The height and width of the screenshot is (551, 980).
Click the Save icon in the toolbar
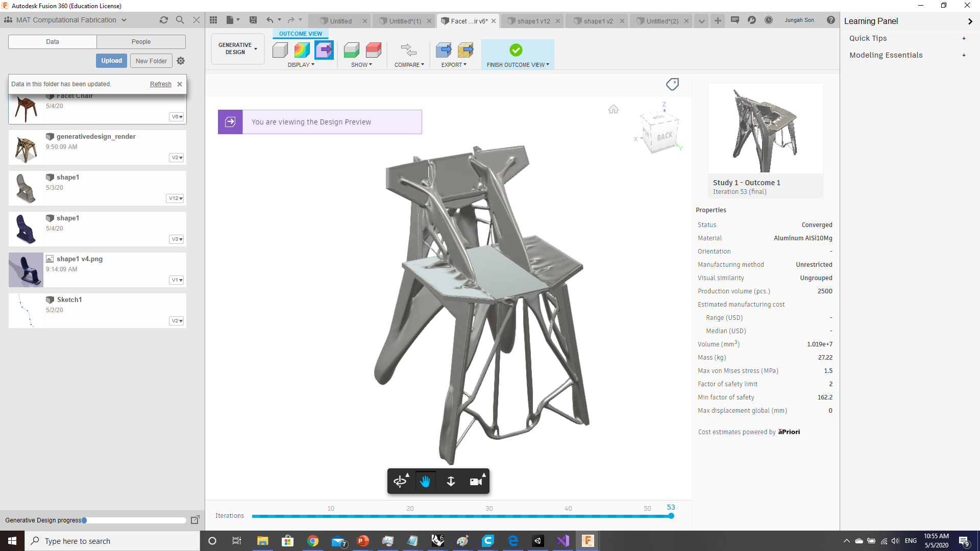pos(253,20)
